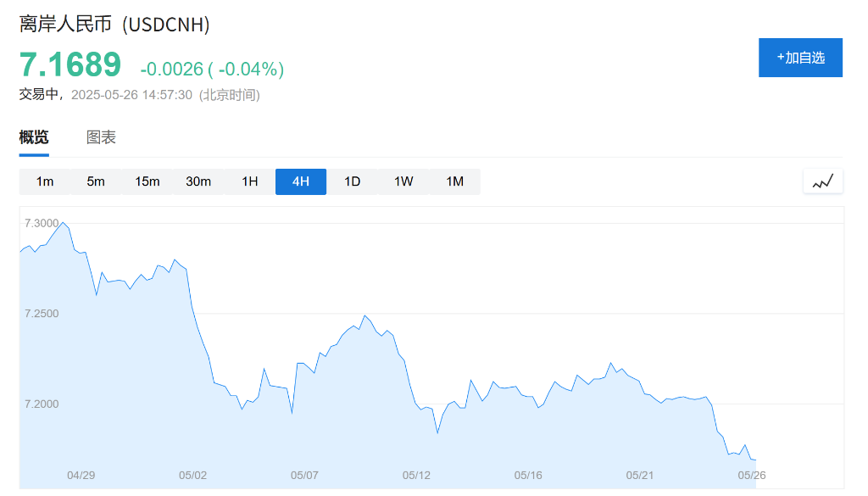This screenshot has width=868, height=496.
Task: Click the +加自选 button
Action: 800,58
